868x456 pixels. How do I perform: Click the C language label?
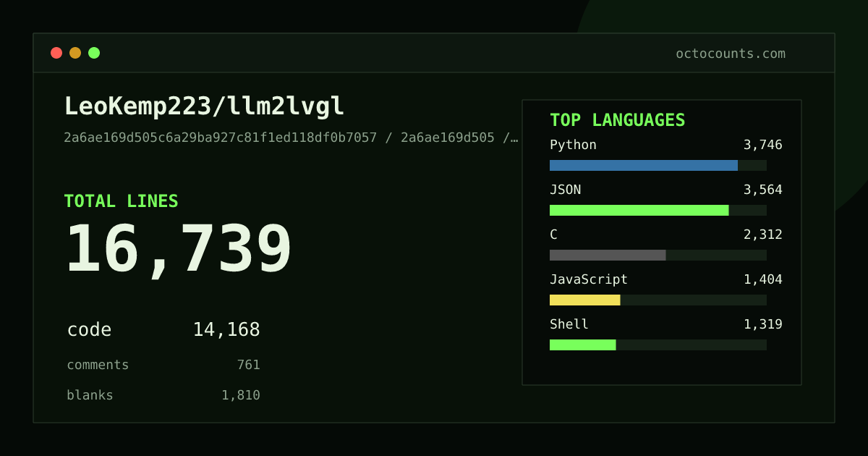click(x=553, y=235)
